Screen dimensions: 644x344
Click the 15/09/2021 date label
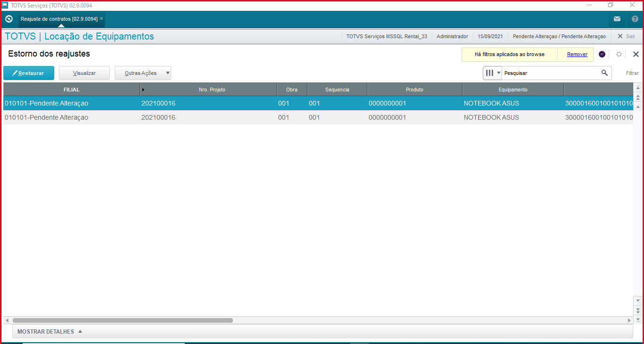click(x=490, y=36)
